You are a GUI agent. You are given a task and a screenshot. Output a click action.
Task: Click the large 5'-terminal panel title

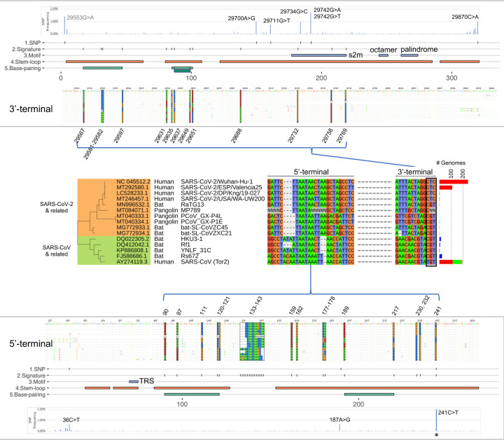point(31,344)
